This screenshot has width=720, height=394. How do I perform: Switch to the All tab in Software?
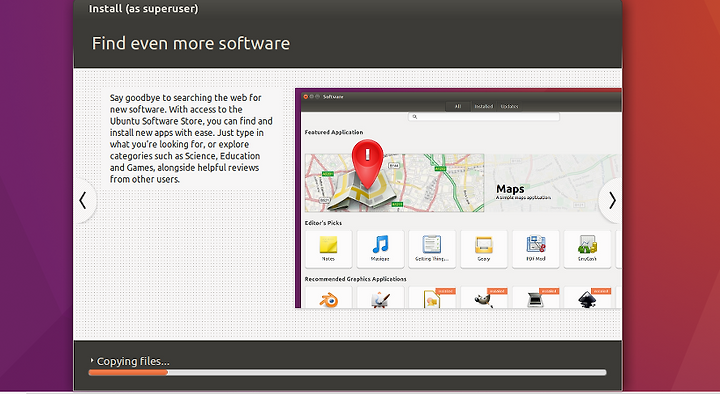pyautogui.click(x=458, y=106)
